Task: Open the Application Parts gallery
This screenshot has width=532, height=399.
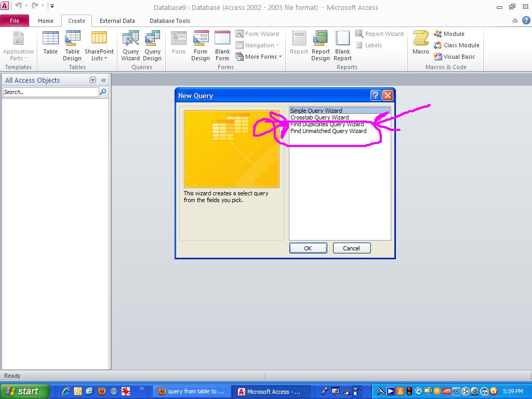Action: coord(18,46)
